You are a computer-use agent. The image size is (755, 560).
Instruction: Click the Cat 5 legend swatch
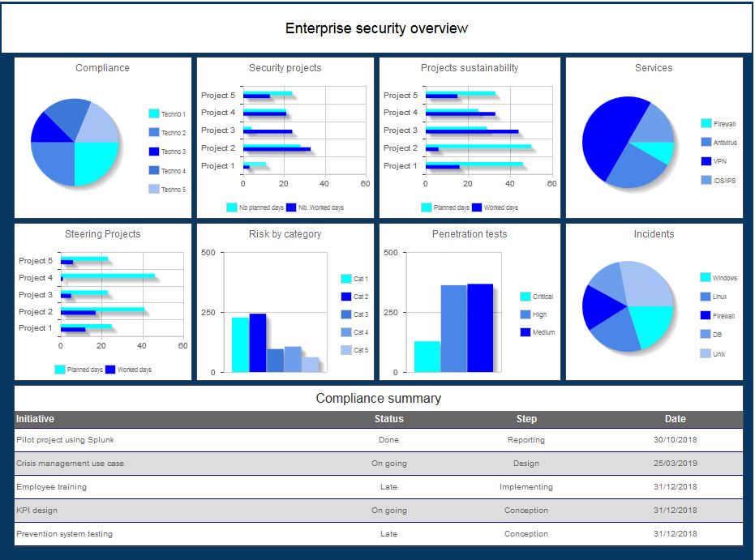[345, 350]
